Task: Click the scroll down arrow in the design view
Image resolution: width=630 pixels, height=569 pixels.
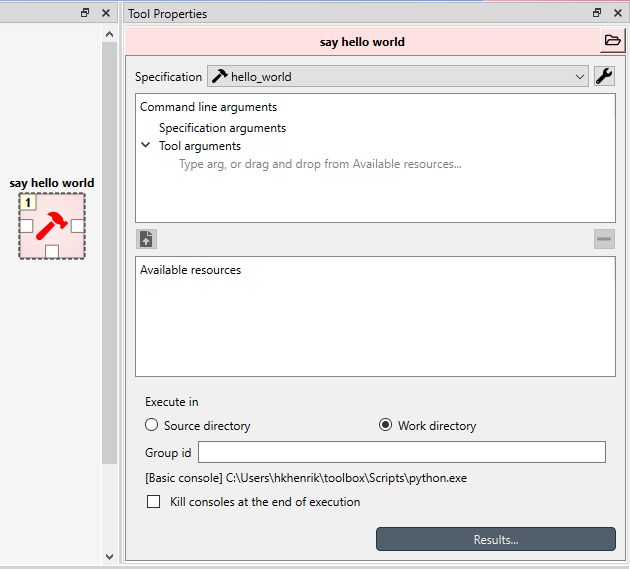Action: [109, 557]
